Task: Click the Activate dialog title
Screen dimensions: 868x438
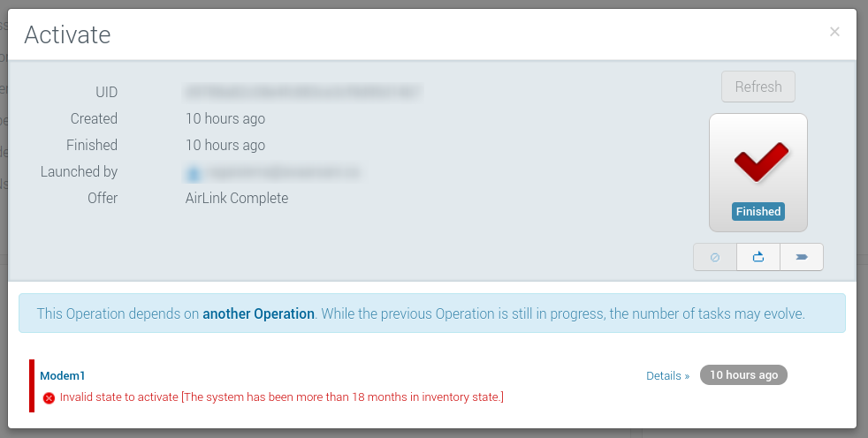Action: [x=67, y=34]
